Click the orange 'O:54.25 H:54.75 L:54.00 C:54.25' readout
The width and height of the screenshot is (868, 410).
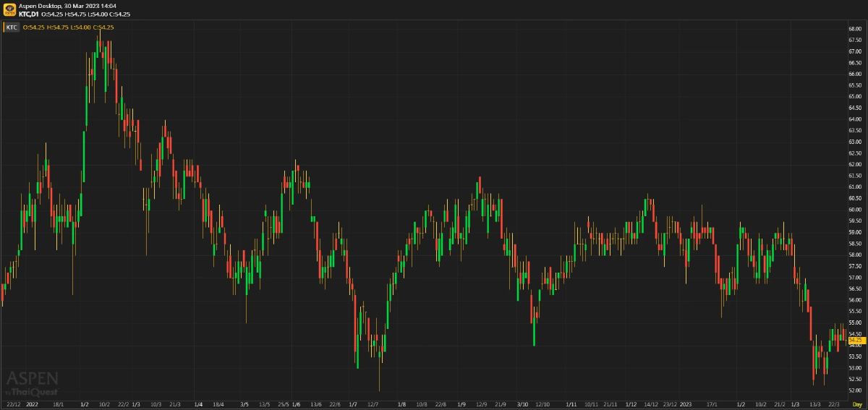[68, 27]
